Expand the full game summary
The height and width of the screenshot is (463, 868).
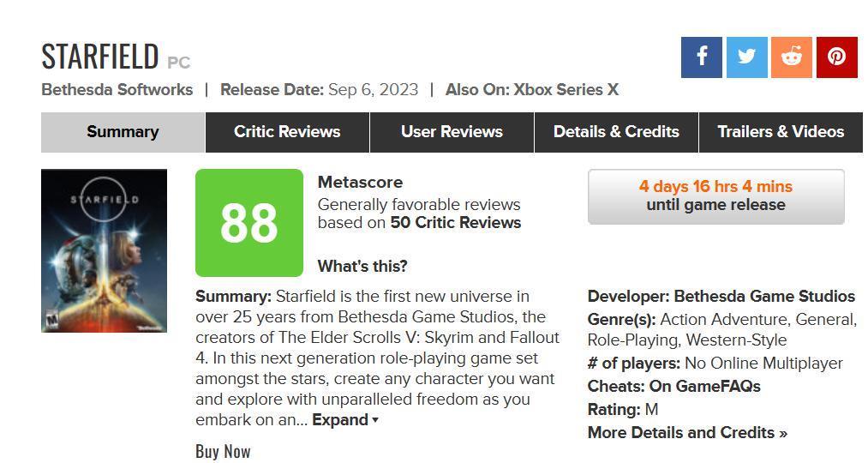pos(344,420)
